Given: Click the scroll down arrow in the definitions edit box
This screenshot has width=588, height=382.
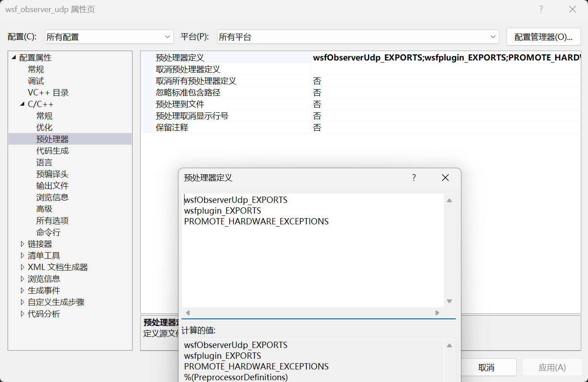Looking at the screenshot, I should click(449, 301).
